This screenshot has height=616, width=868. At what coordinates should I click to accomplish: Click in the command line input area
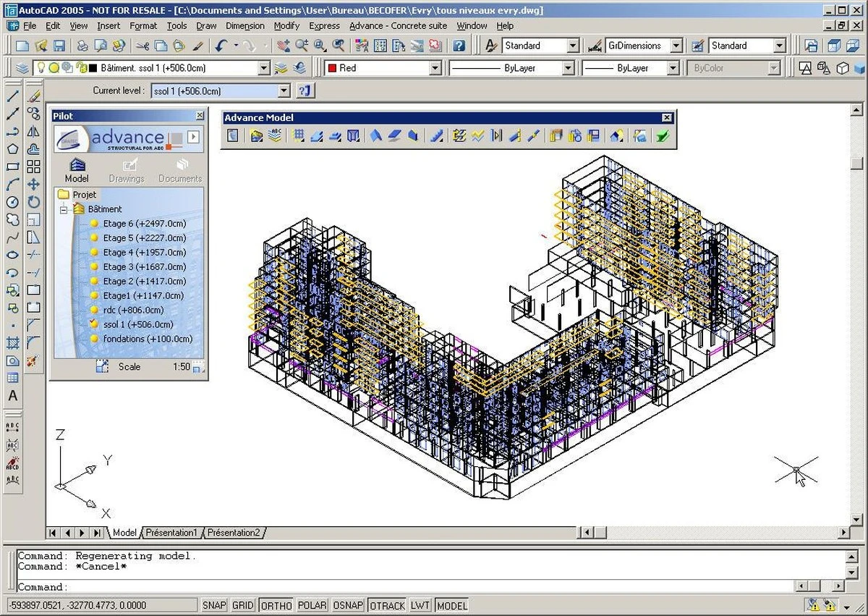[405, 587]
